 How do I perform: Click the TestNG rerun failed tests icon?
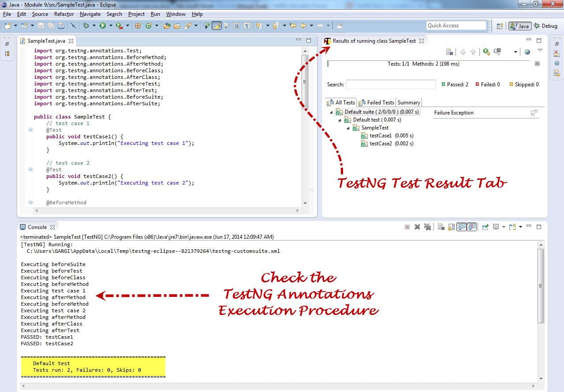497,52
